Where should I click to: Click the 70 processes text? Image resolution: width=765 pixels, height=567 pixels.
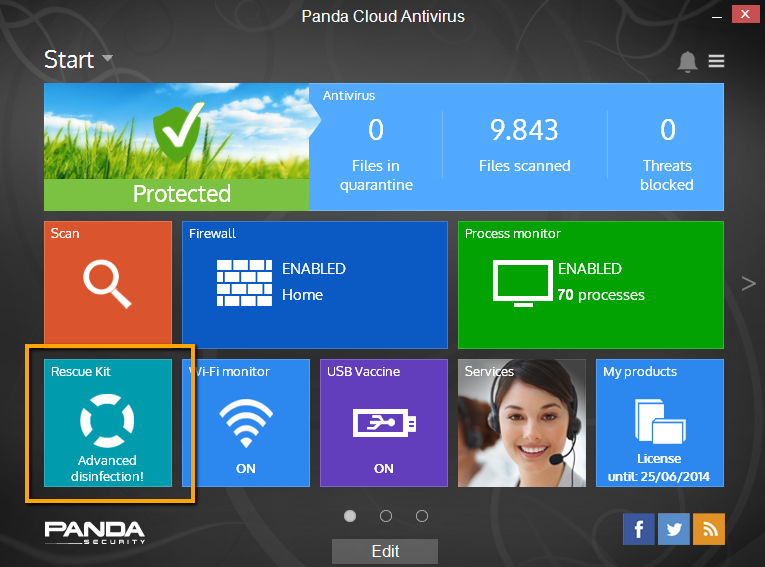coord(601,295)
